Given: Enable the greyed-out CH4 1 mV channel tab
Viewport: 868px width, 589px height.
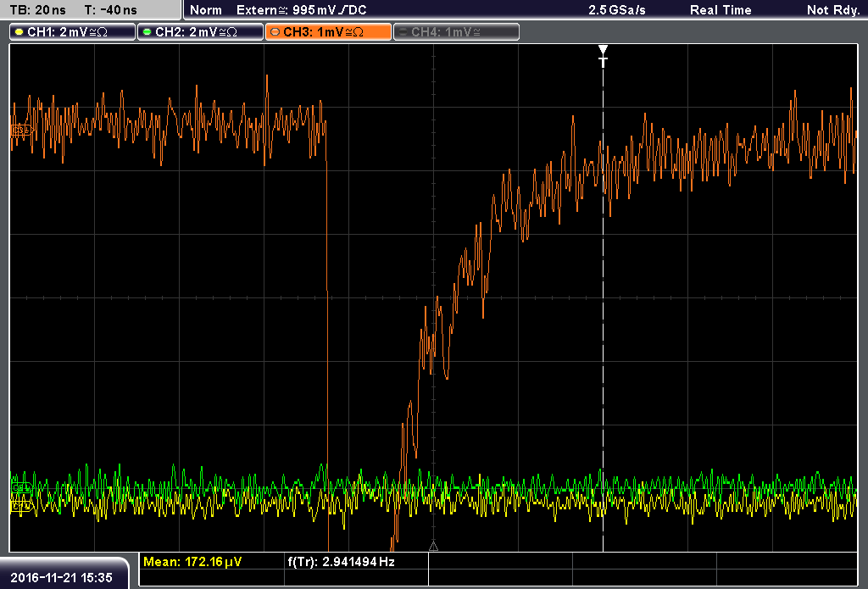Looking at the screenshot, I should point(456,31).
